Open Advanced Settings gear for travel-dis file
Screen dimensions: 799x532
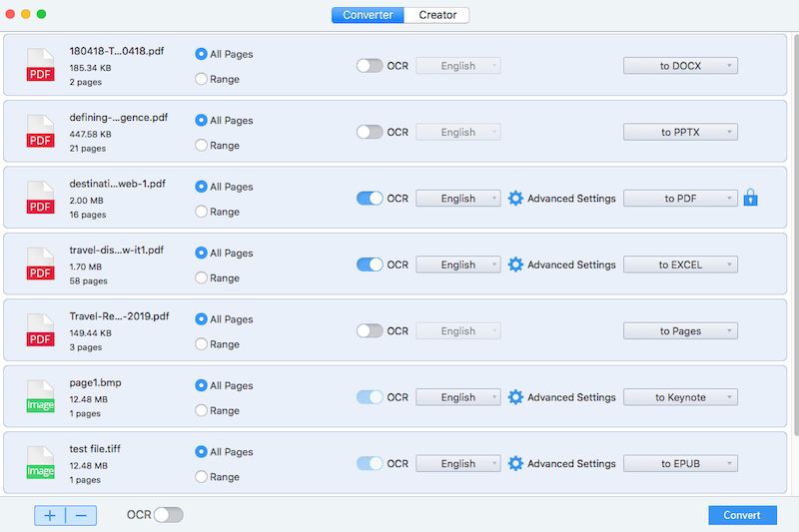tap(515, 265)
